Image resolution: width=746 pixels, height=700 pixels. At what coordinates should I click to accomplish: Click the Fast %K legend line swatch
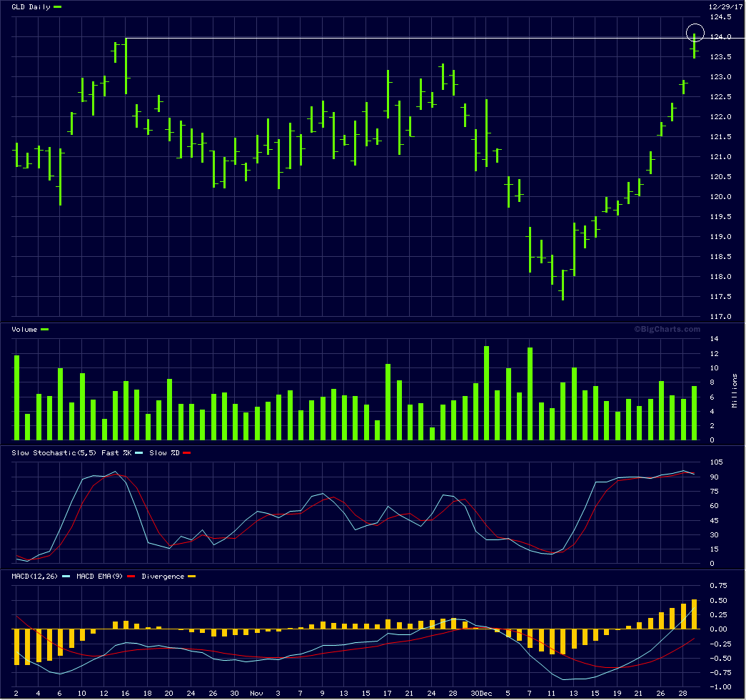139,452
